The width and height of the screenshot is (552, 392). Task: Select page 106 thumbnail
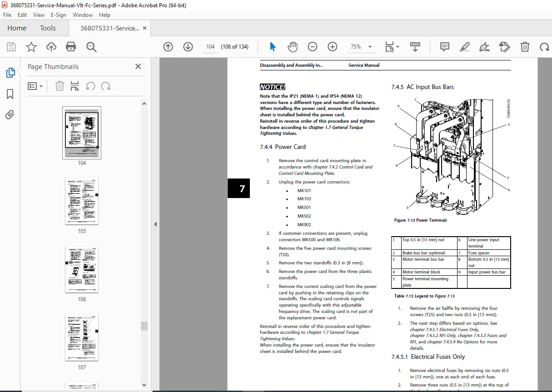(x=82, y=269)
